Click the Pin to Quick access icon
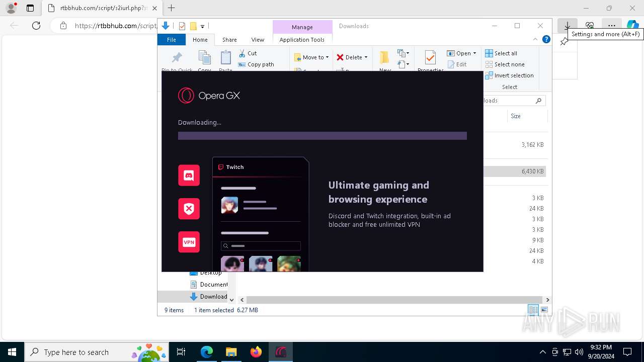The height and width of the screenshot is (362, 644). 177,57
